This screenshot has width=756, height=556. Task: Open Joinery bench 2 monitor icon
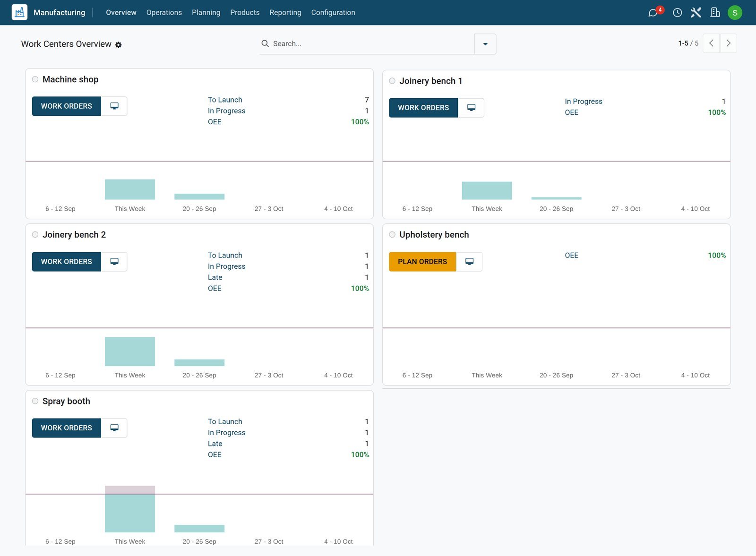(x=114, y=262)
